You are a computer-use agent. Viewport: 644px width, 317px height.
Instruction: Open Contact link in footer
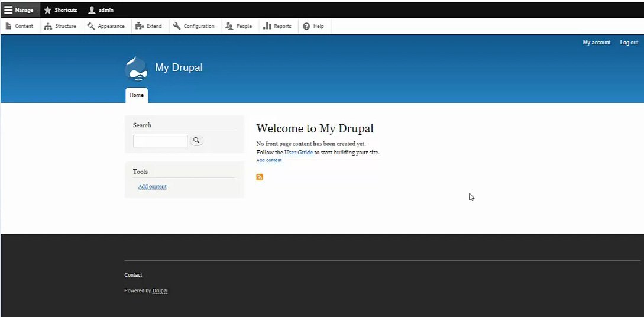[133, 275]
